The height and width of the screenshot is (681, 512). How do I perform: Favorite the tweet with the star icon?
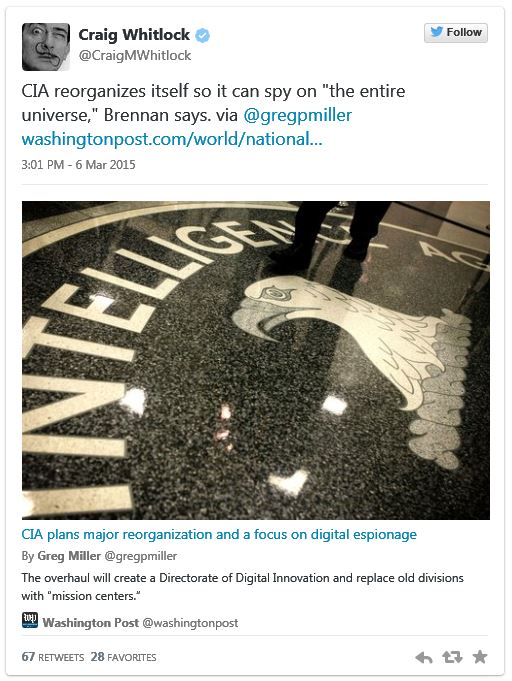479,657
